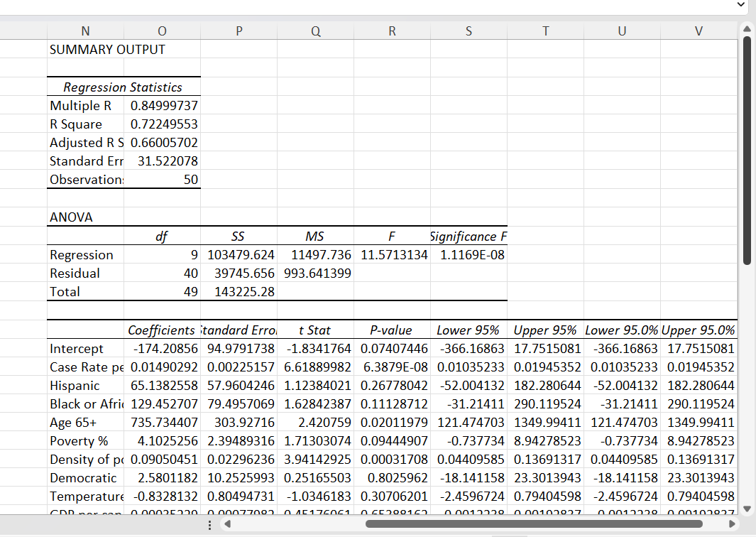Select column V by its header
Image resolution: width=756 pixels, height=537 pixels.
point(699,31)
